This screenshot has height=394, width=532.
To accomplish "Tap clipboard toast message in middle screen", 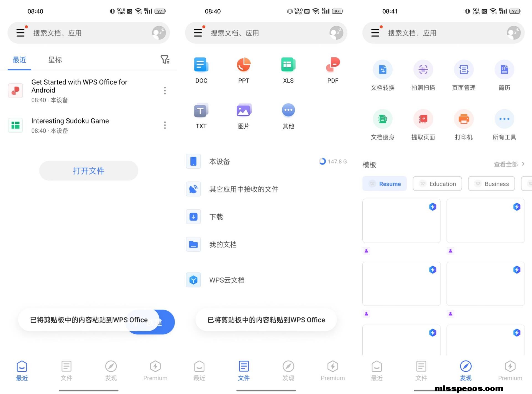I will (266, 320).
